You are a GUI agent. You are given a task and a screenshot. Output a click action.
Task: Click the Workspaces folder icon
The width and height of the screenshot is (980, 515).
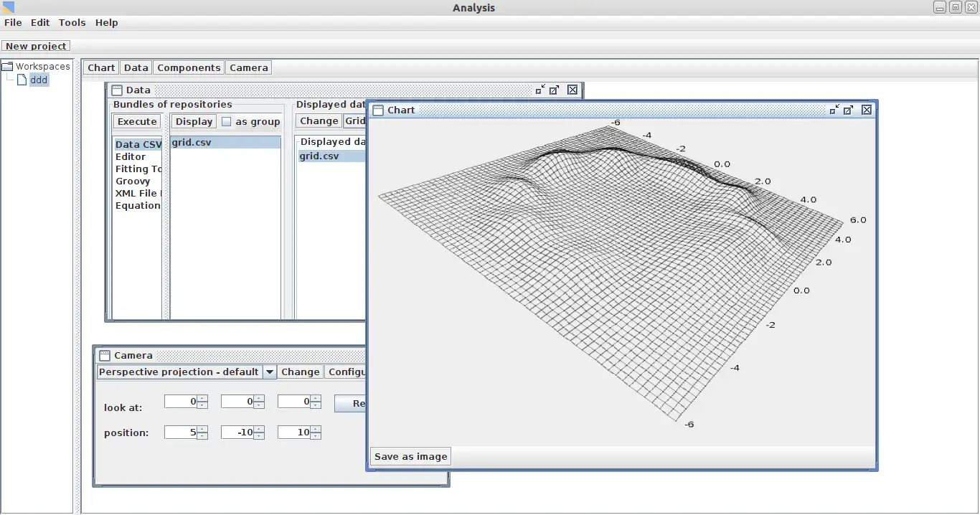point(8,67)
